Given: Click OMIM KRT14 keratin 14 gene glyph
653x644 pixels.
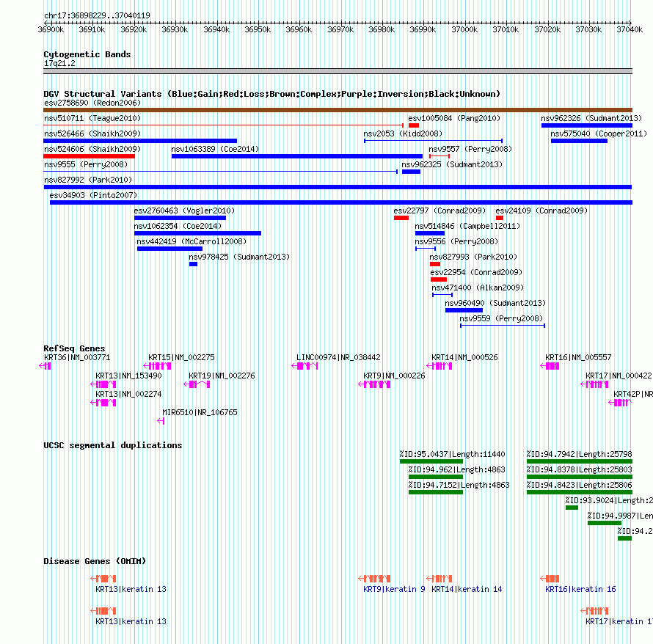Looking at the screenshot, I should 439,579.
